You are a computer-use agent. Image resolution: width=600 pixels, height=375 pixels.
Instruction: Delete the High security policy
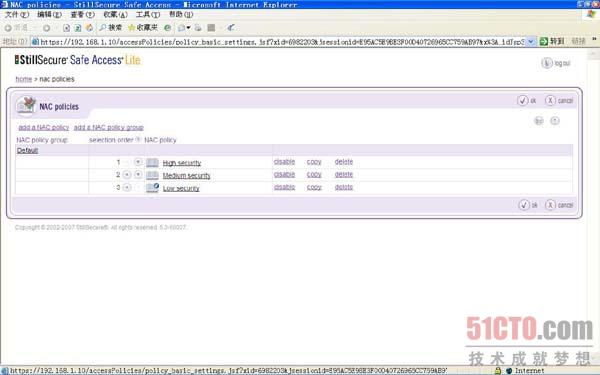[344, 162]
